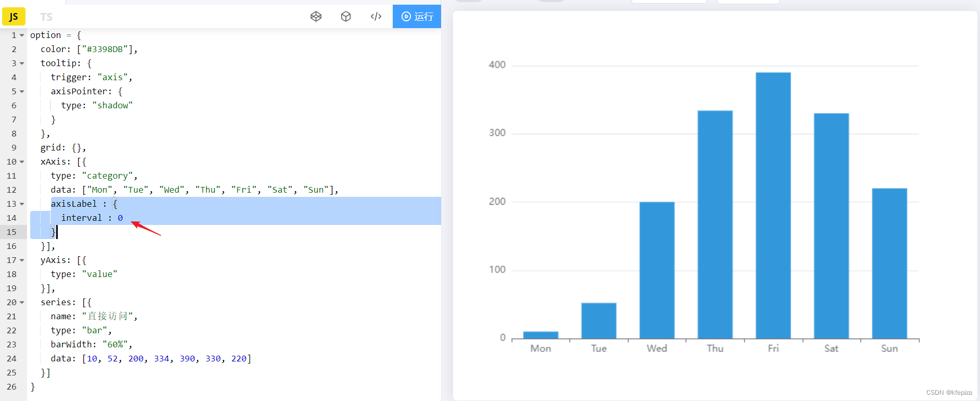Viewport: 980px width, 401px height.
Task: Click the "shadow" string on line 6
Action: [112, 106]
